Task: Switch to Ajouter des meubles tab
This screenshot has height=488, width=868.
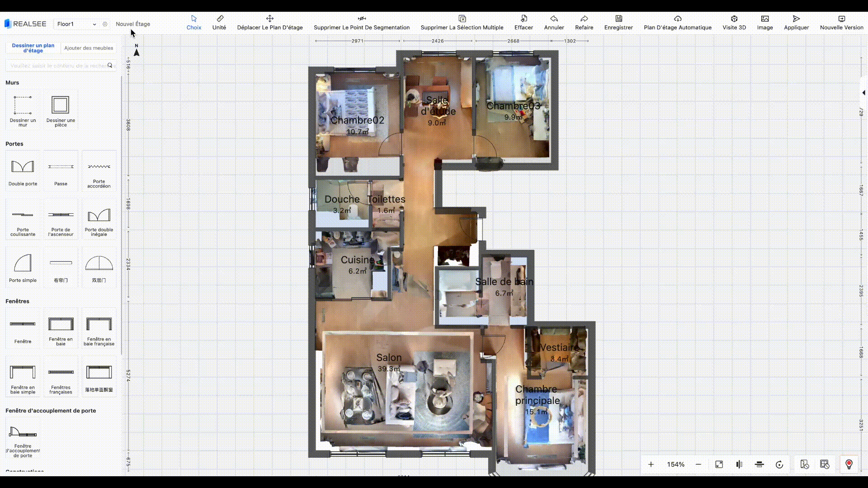Action: point(89,48)
